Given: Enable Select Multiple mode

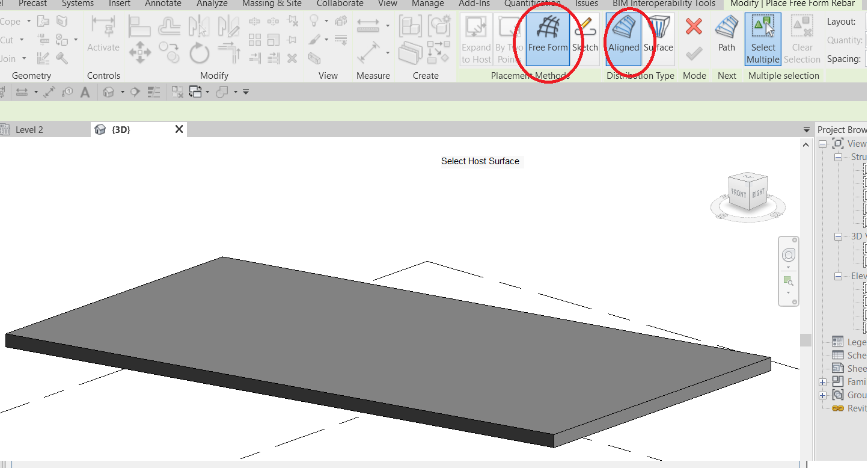Looking at the screenshot, I should point(762,38).
